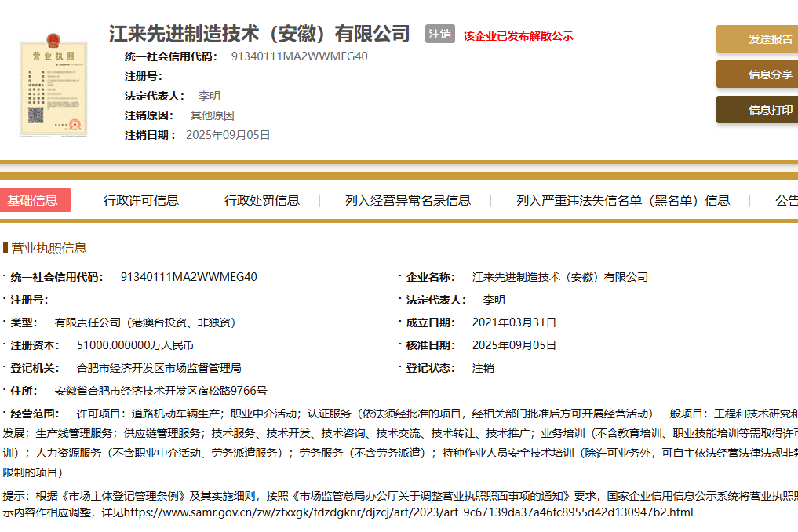Screen dimensions: 798x532
Task: Click the 信息分享 button
Action: [x=757, y=75]
